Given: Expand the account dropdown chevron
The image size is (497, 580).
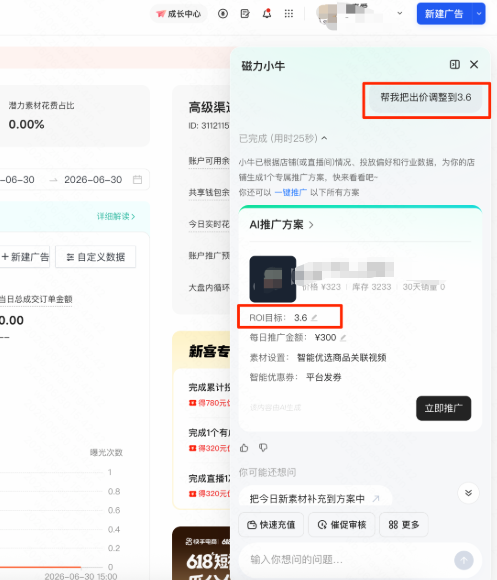Looking at the screenshot, I should tap(400, 13).
